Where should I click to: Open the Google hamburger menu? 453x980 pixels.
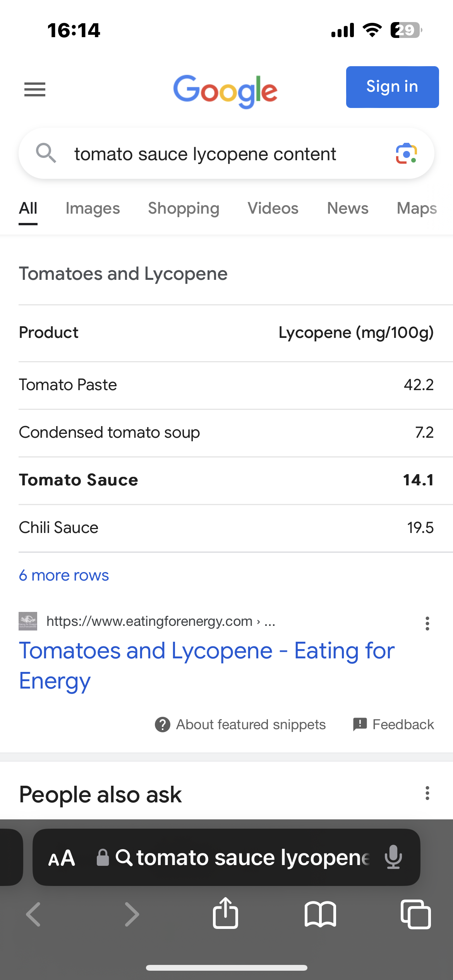click(35, 89)
